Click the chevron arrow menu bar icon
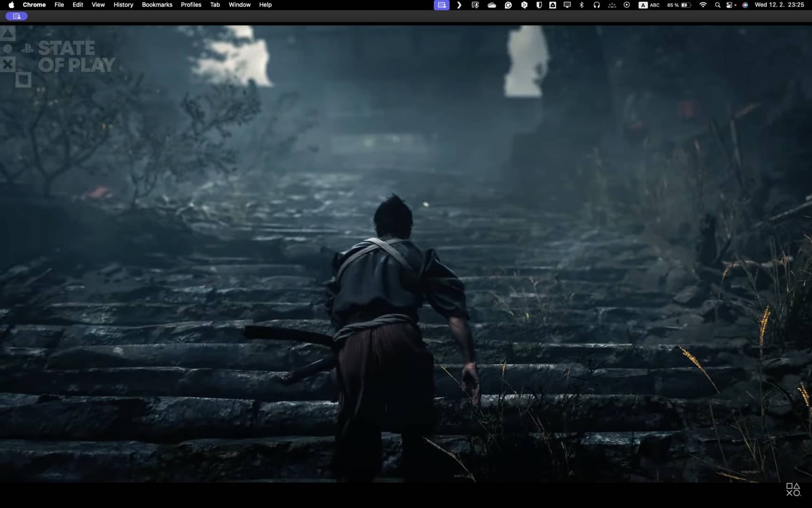Screen dimensions: 812x508 pyautogui.click(x=459, y=5)
